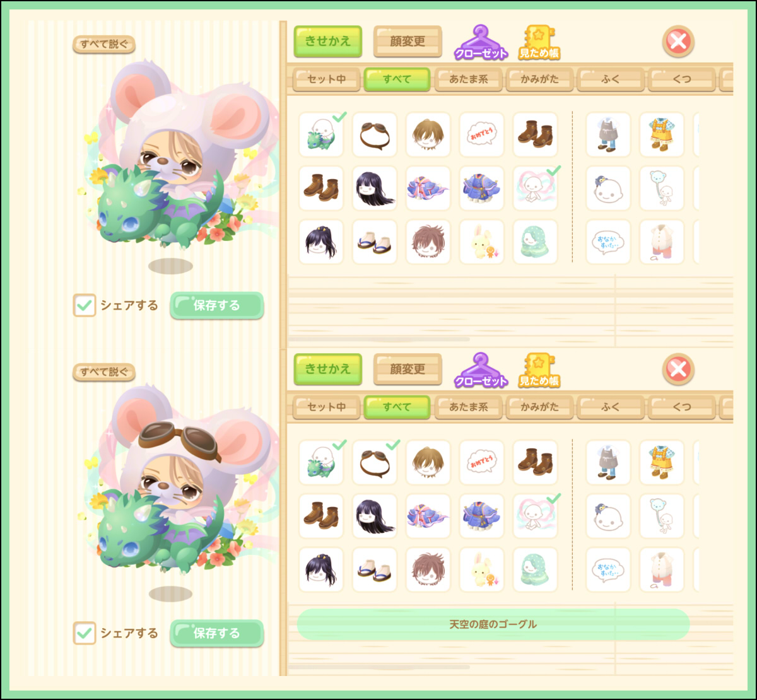757x700 pixels.
Task: Click the lower すべて脱ぐ button
Action: pyautogui.click(x=104, y=372)
